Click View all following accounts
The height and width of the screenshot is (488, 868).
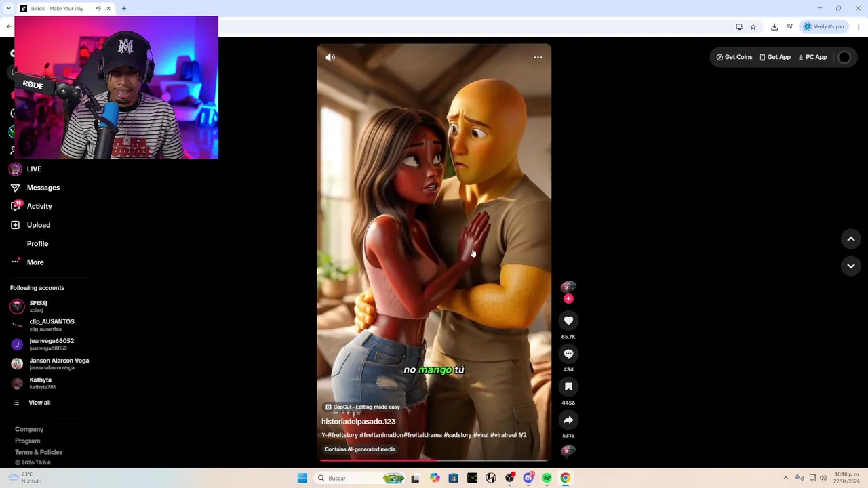coord(39,403)
